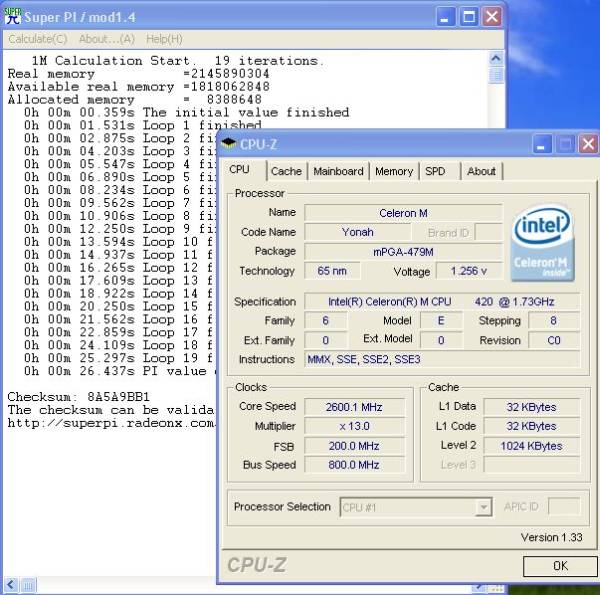Viewport: 600px width, 595px height.
Task: Click the Version 1.33 label in CPU-Z
Action: [551, 538]
